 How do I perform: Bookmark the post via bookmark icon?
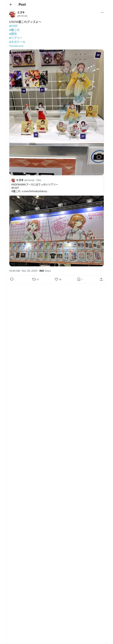coord(79,279)
